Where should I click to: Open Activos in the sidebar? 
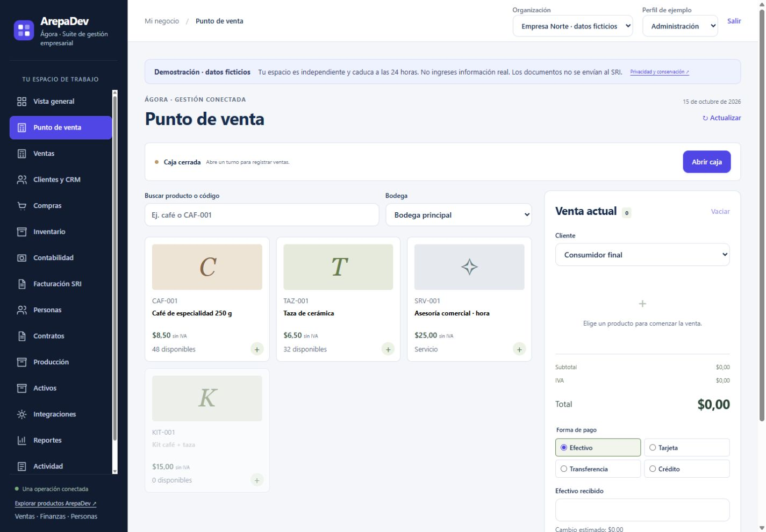tap(61, 388)
